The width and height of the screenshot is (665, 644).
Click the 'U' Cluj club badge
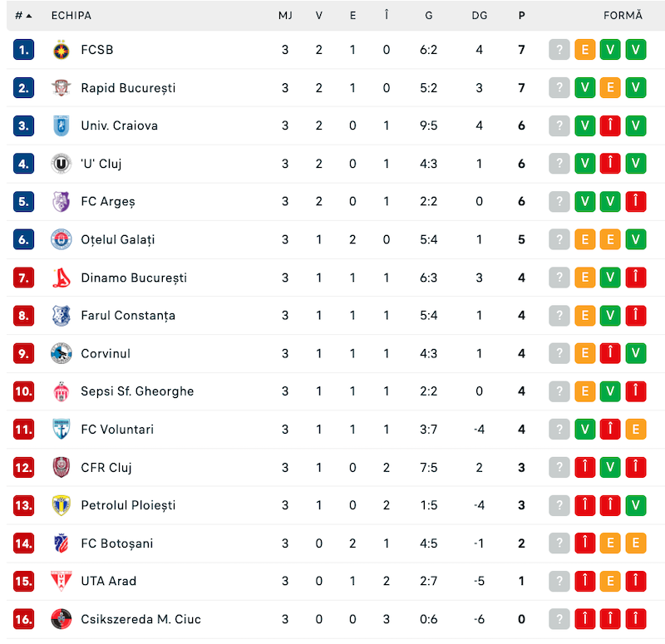61,164
